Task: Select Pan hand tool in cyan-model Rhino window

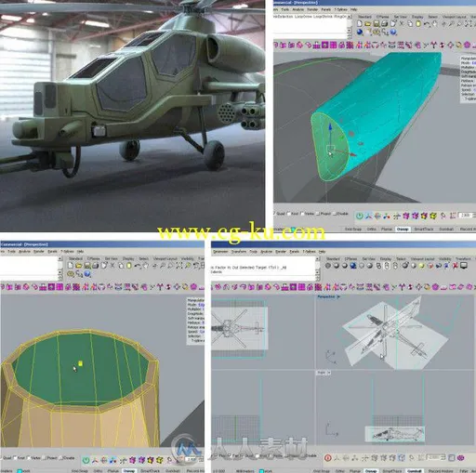Action: click(x=435, y=24)
